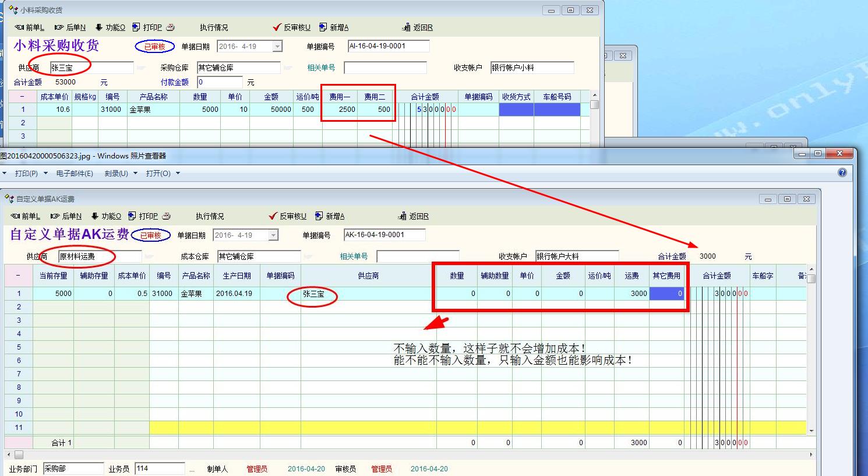Click 前单L previous record icon in AK运费 window

coord(17,216)
